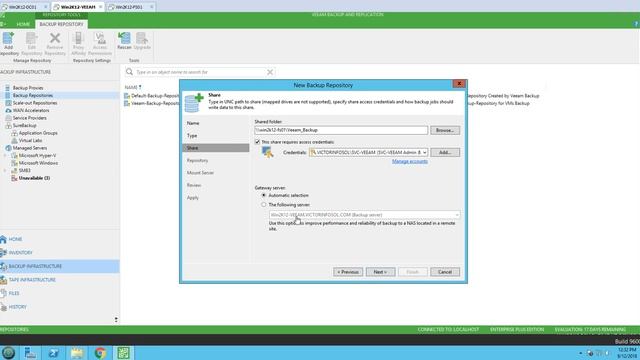Go to the Type wizard step

click(192, 136)
